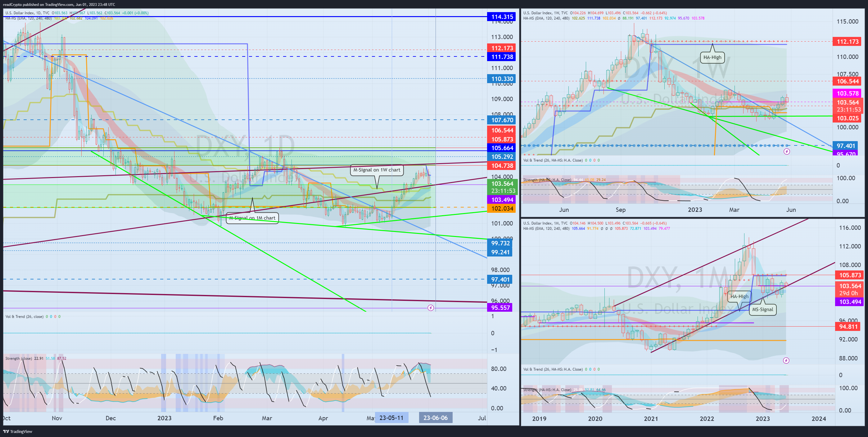Click the 'Feb' label on 1D time axis

(x=218, y=418)
